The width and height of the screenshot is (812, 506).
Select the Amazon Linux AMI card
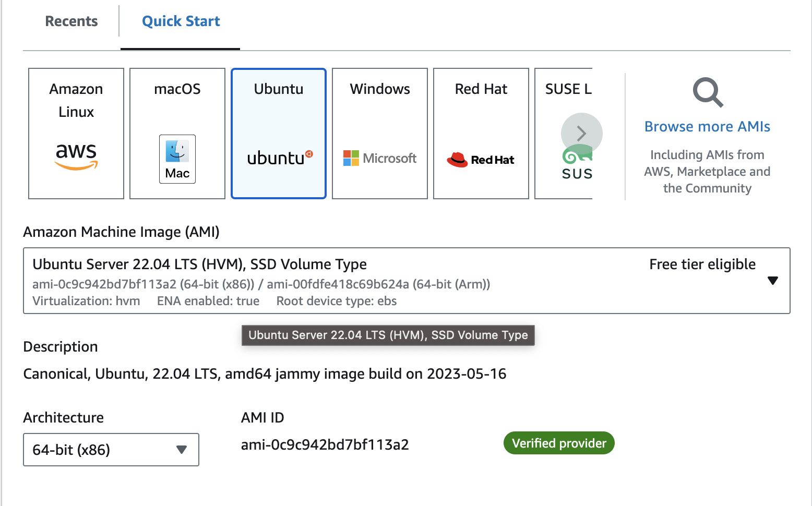click(76, 134)
